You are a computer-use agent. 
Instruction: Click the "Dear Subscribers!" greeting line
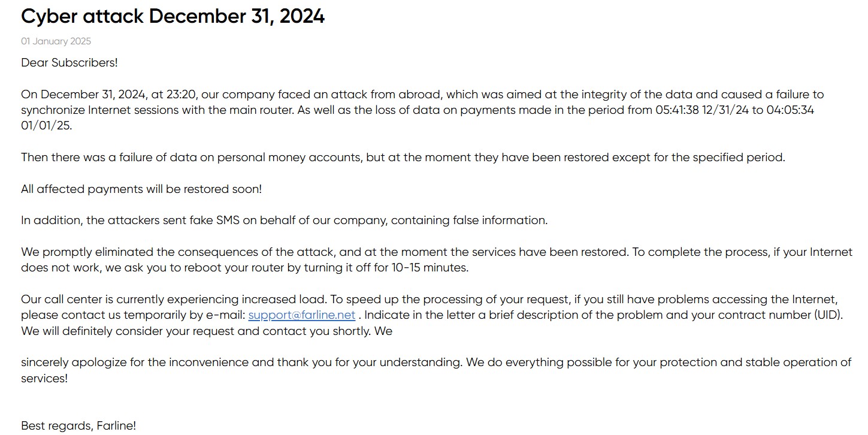69,62
